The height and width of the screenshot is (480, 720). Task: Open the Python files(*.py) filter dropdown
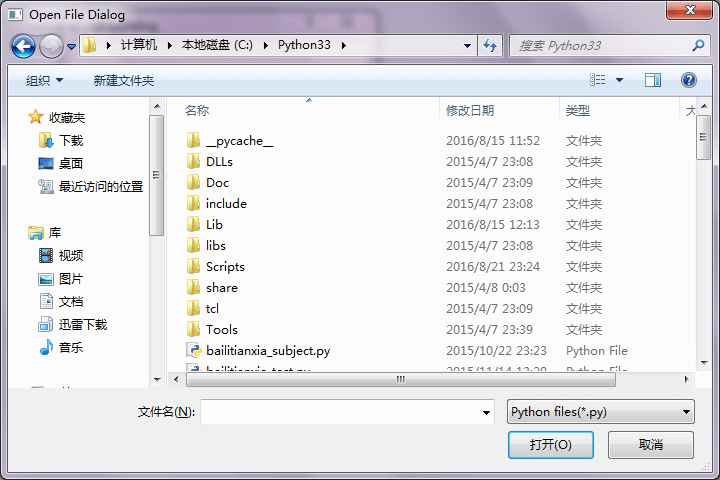click(601, 412)
